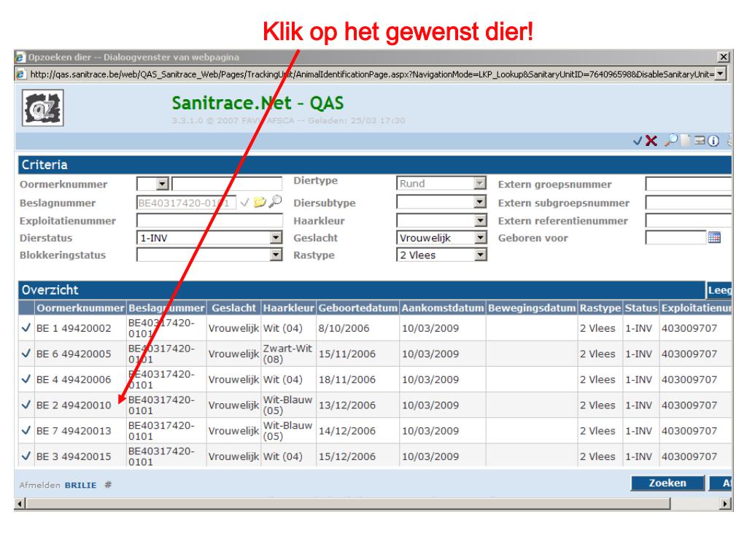Click oormerknummer BE 7 49420013
Viewport: 747px width, 560px height.
tap(74, 431)
